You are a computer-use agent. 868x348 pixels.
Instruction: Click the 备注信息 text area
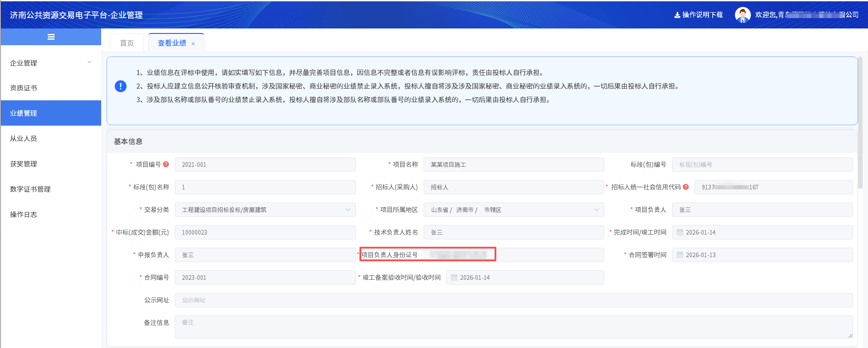pos(513,327)
